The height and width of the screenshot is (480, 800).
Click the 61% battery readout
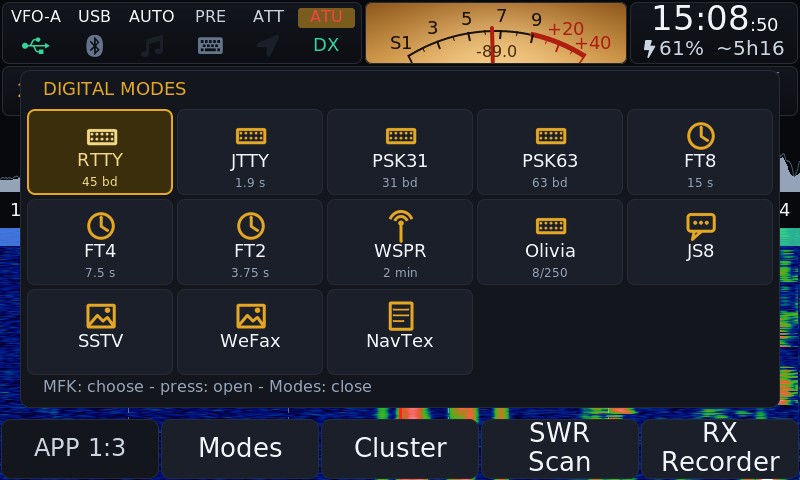(681, 49)
